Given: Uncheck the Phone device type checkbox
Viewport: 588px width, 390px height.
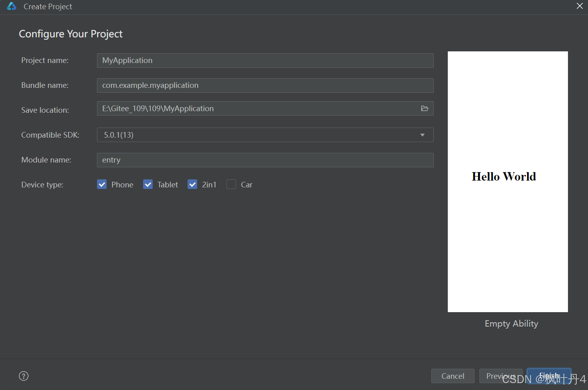Looking at the screenshot, I should point(102,185).
